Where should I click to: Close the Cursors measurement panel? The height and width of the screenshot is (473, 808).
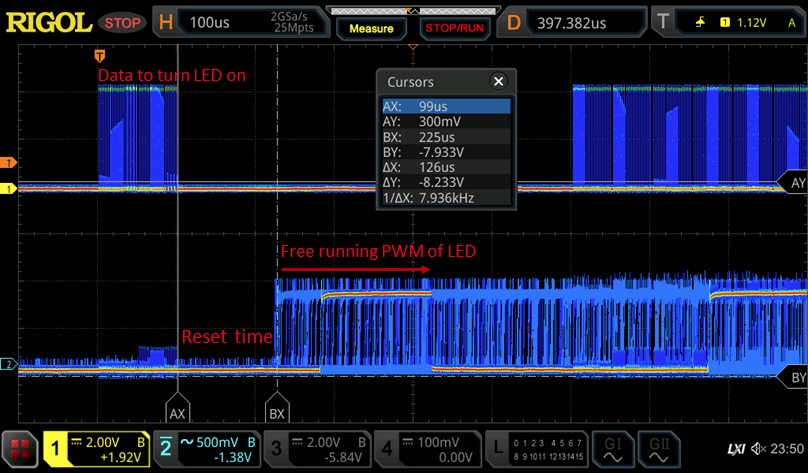pos(498,82)
